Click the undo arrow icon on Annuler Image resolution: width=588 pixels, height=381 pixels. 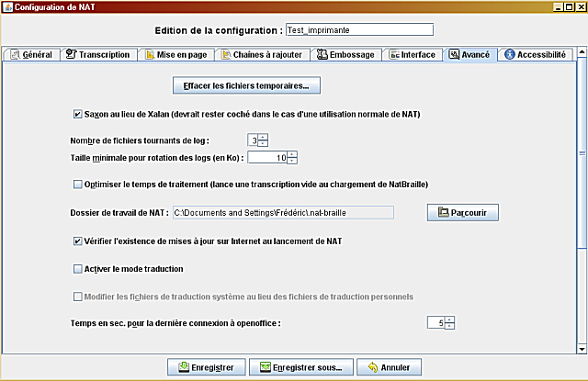click(x=373, y=367)
